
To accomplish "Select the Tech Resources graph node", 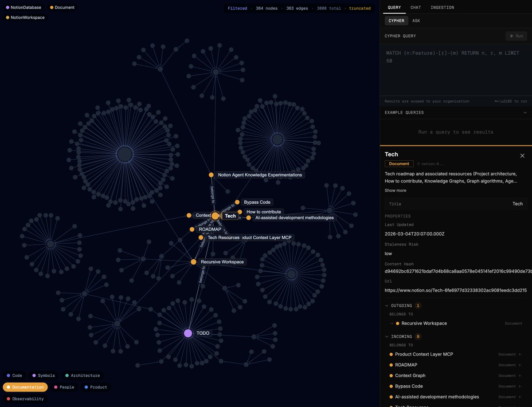I will point(201,237).
